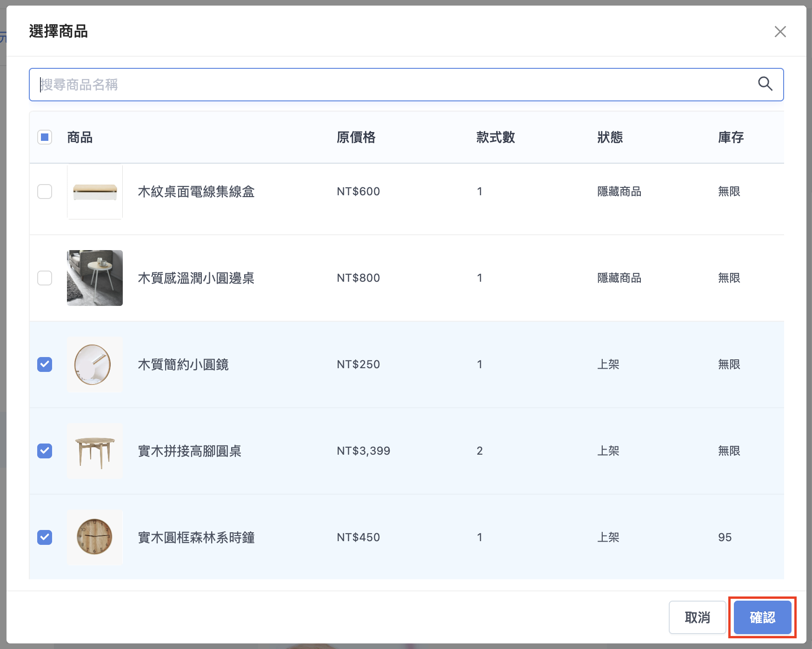Click product name 實木圓框森林系時鐘

(x=196, y=537)
